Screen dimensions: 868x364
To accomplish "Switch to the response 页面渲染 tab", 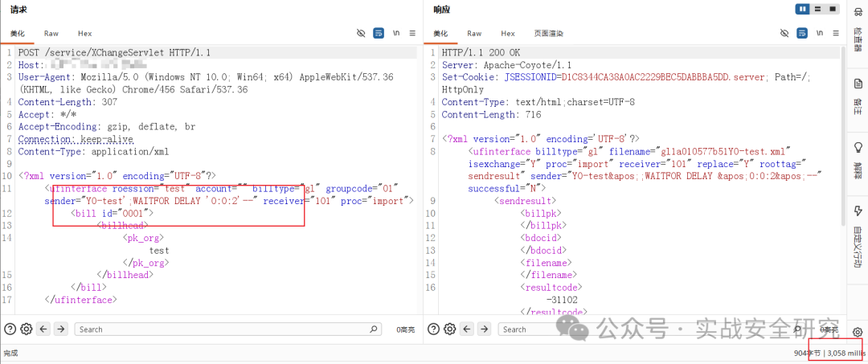I will (x=549, y=34).
